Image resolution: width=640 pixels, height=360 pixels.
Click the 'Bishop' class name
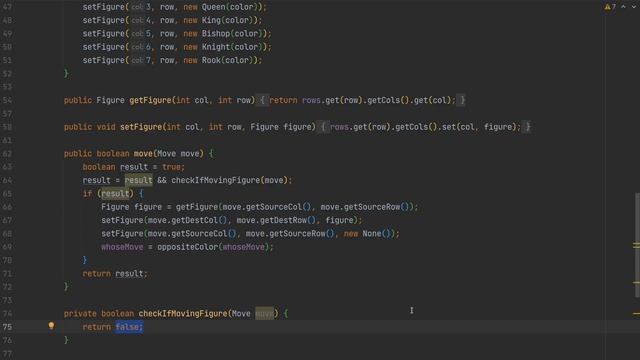(216, 33)
